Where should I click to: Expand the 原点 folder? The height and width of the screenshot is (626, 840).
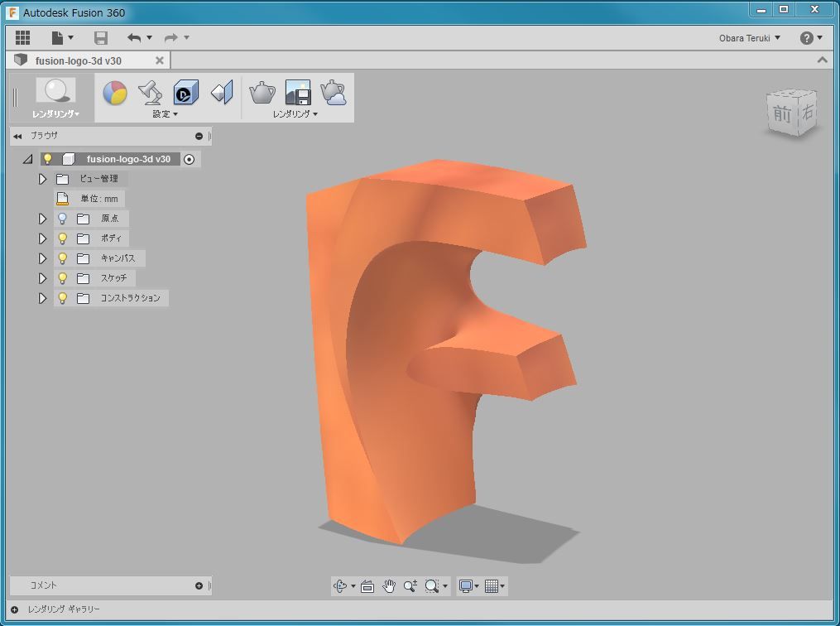pos(42,219)
